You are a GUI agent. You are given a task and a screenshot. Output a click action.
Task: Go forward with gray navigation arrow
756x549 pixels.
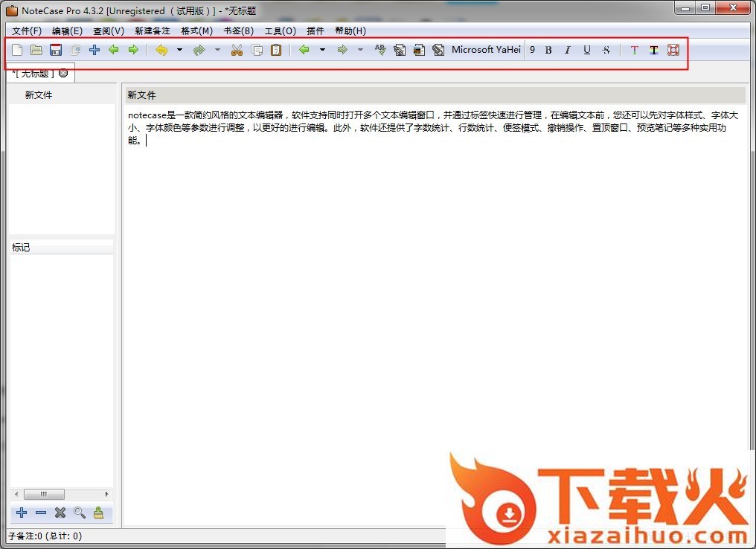tap(342, 50)
